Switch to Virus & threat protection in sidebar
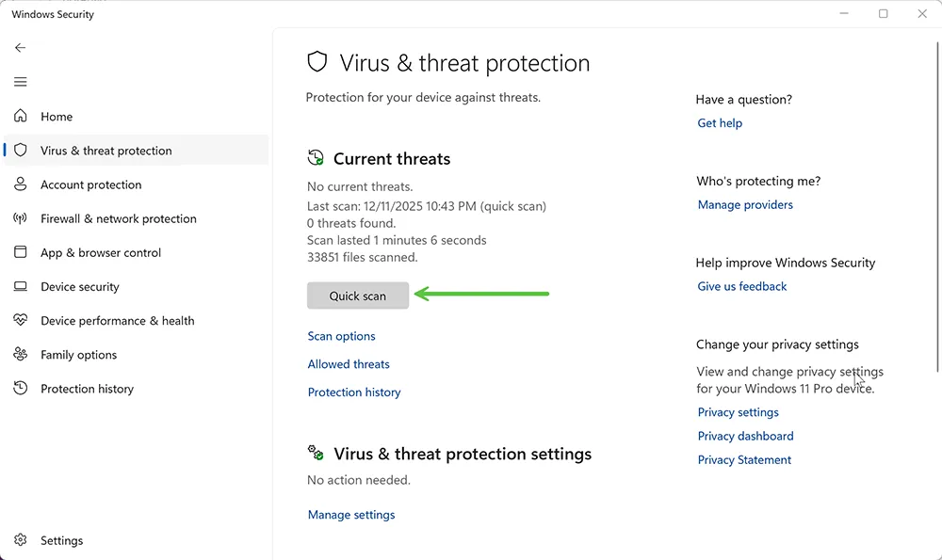The width and height of the screenshot is (942, 560). click(106, 150)
